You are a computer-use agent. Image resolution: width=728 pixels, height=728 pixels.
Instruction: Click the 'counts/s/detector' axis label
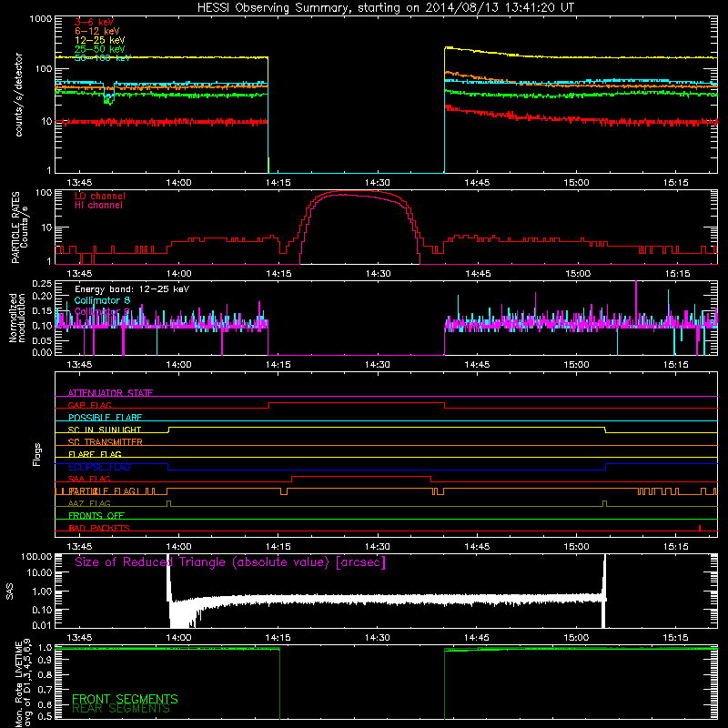(18, 95)
